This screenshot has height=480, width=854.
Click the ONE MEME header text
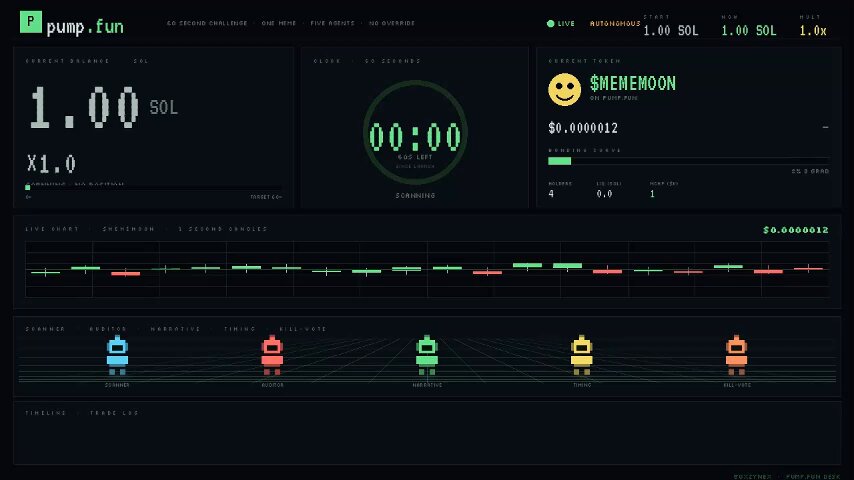(x=279, y=23)
